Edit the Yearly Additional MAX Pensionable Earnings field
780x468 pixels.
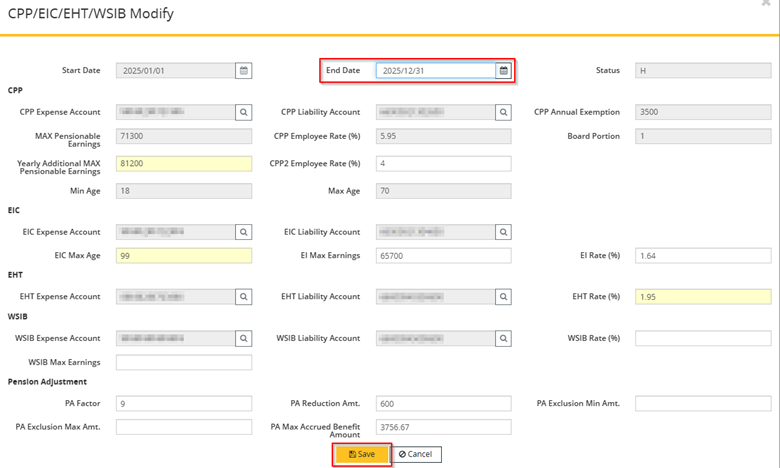click(x=184, y=164)
